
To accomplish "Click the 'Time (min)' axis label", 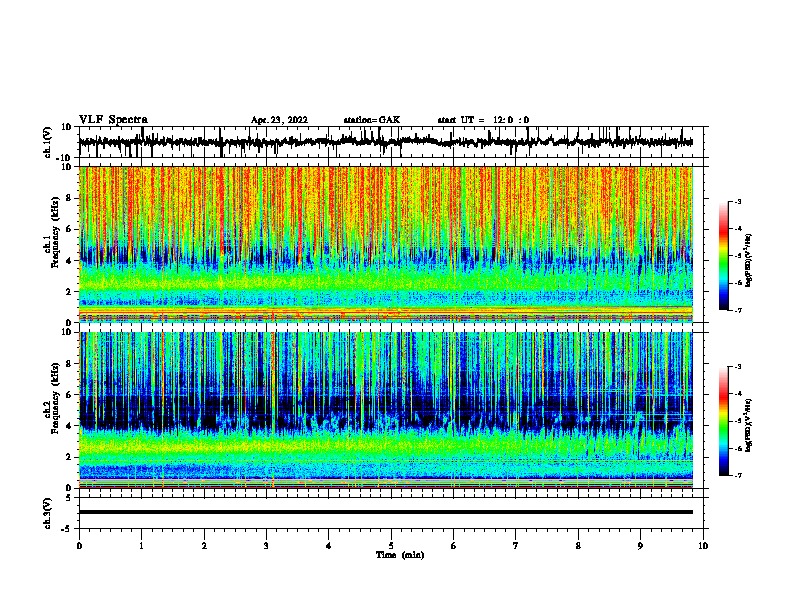I will (x=400, y=555).
